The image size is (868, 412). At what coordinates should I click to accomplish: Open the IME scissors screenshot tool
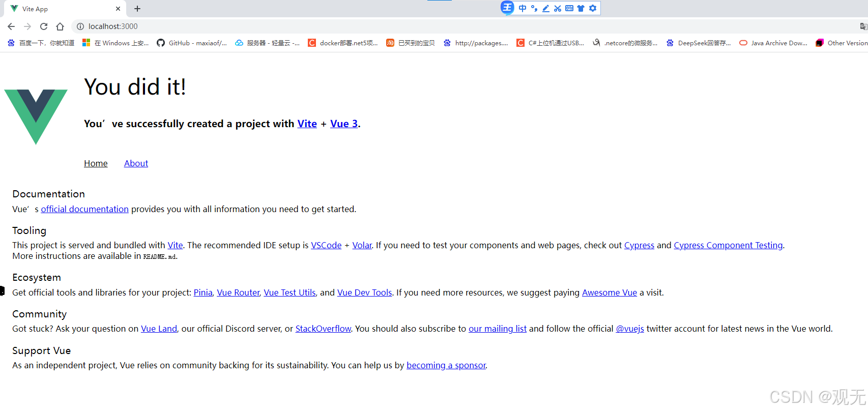(x=558, y=8)
